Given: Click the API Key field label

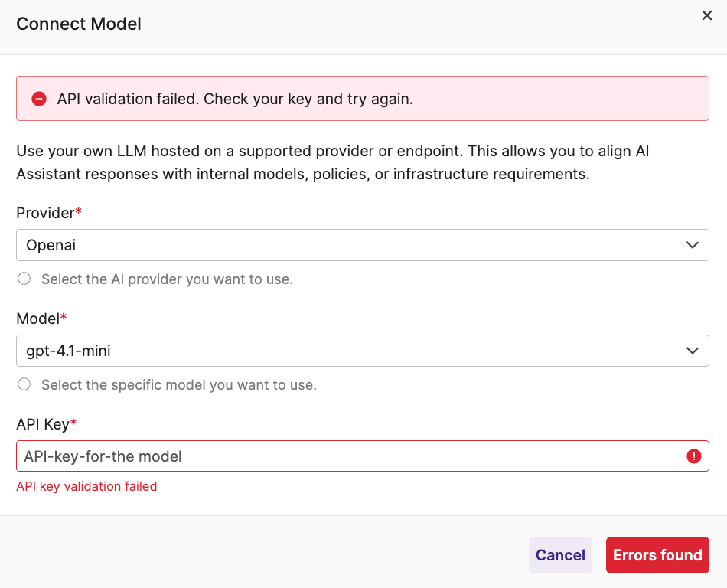Looking at the screenshot, I should [43, 424].
